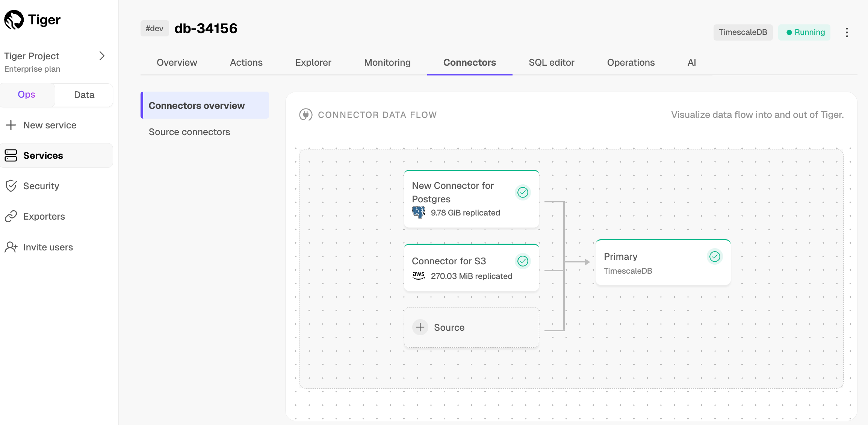Viewport: 868px width, 425px height.
Task: Click the Invite users person icon
Action: point(11,247)
